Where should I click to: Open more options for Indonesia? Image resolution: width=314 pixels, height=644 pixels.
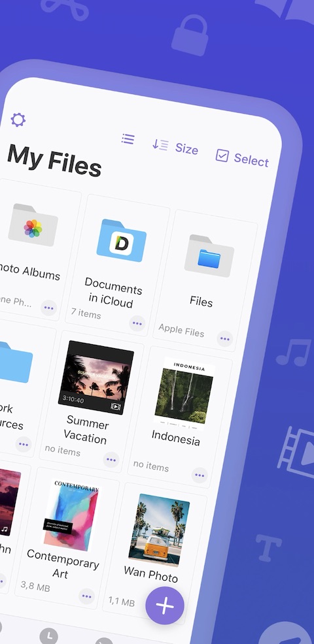click(x=200, y=475)
